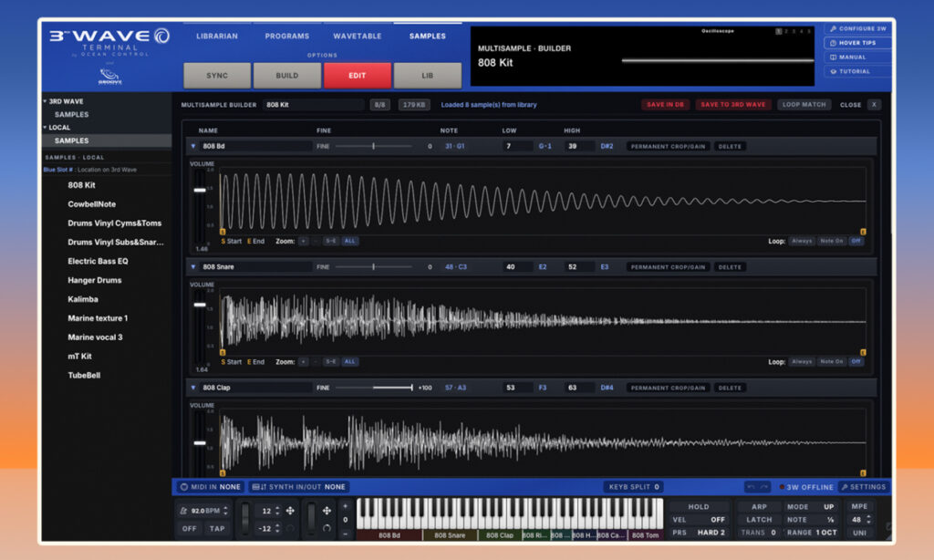Image resolution: width=934 pixels, height=560 pixels.
Task: Close the multisample builder with X
Action: point(874,105)
